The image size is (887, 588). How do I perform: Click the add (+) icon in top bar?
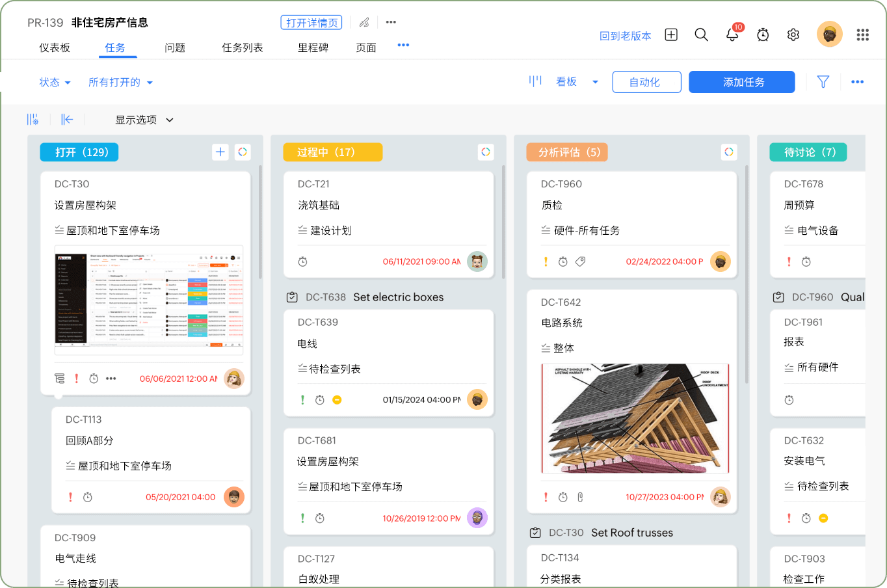coord(671,34)
